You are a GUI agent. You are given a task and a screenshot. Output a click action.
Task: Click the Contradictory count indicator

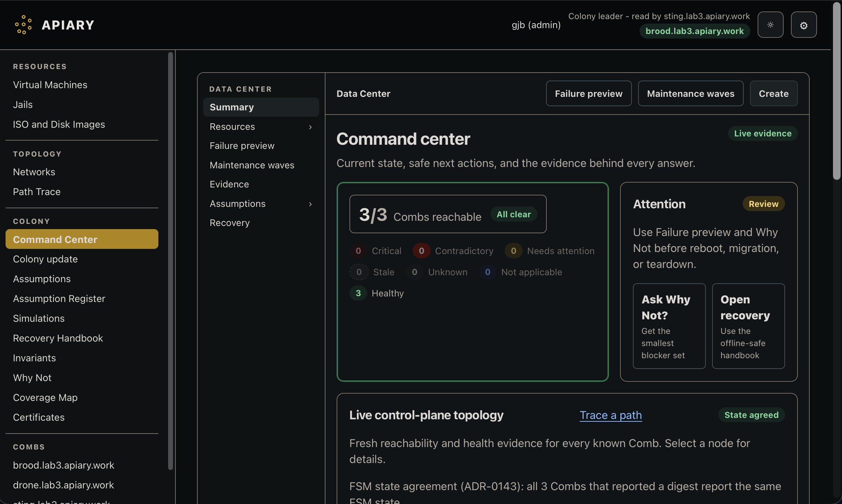(453, 251)
